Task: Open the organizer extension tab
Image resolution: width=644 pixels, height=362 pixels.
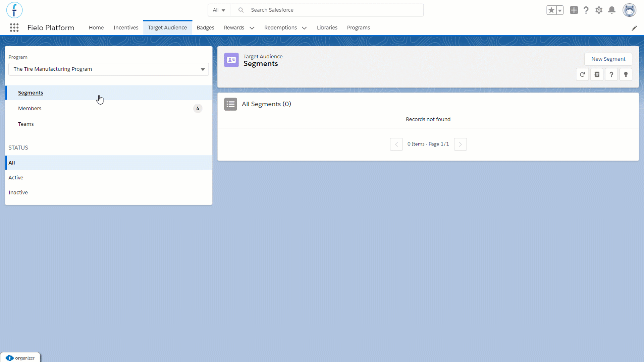Action: (20, 358)
